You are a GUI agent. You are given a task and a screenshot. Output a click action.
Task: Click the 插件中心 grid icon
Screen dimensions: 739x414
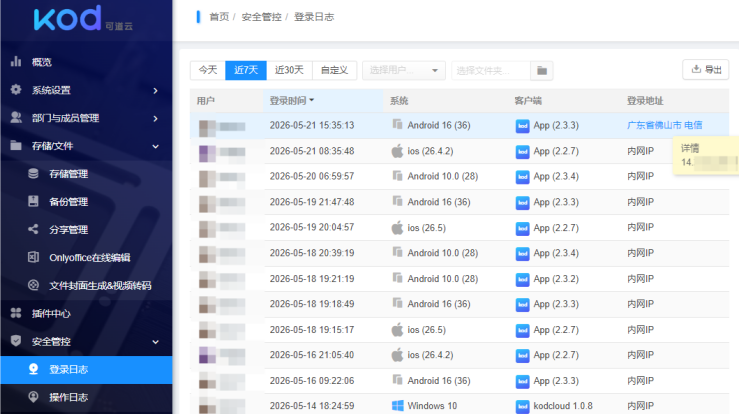coord(16,313)
